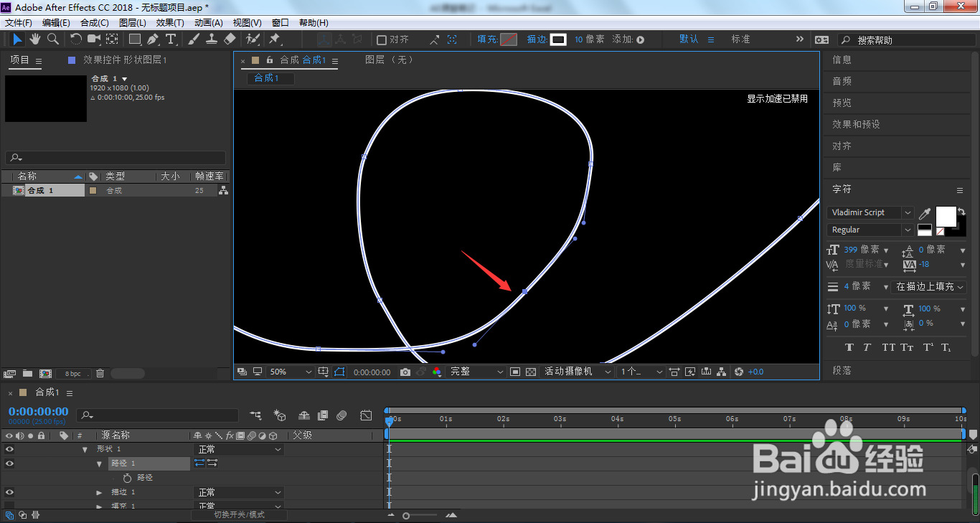Open the stroke color swatch in toolbar
980x523 pixels.
point(558,39)
